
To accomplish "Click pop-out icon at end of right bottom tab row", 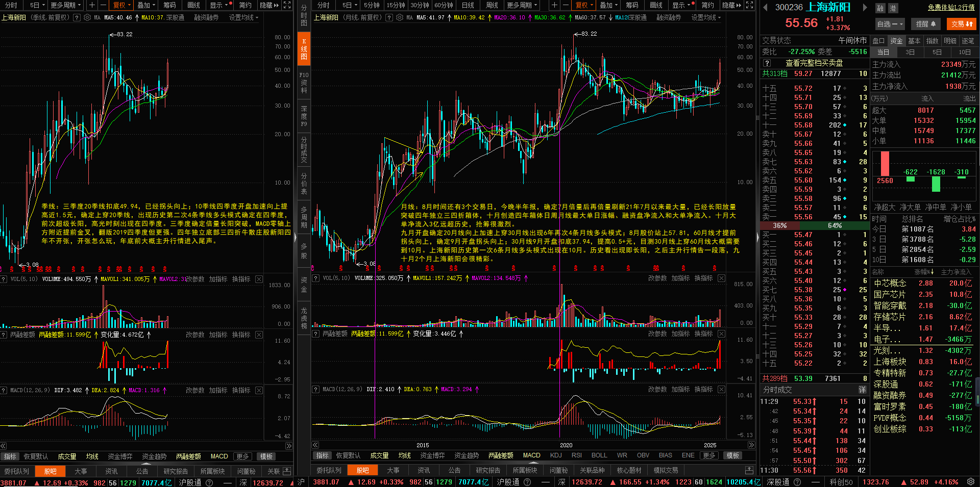I will 749,470.
